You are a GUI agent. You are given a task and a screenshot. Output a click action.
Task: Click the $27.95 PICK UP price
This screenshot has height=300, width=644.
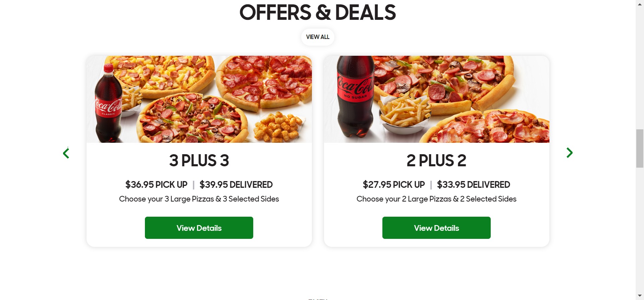coord(394,185)
